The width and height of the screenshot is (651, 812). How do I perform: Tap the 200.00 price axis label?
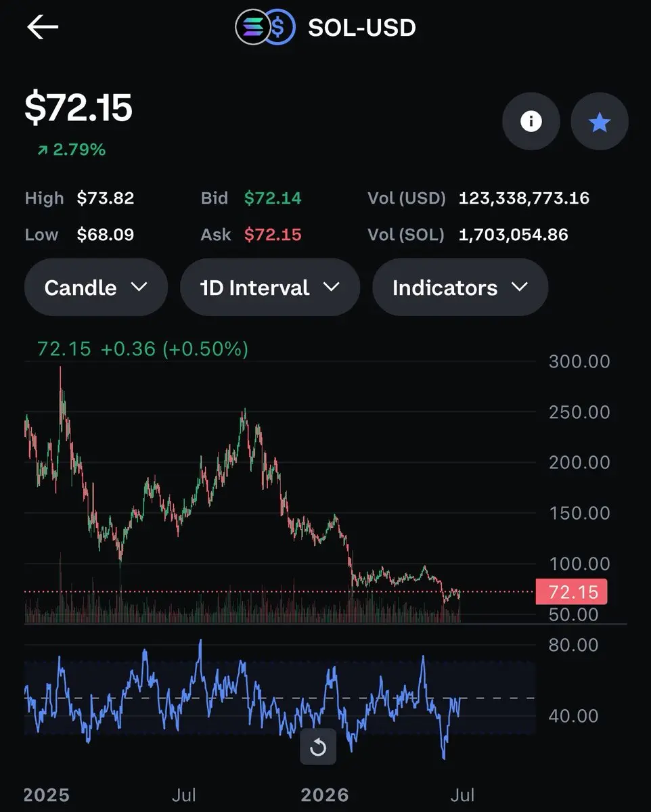click(579, 463)
